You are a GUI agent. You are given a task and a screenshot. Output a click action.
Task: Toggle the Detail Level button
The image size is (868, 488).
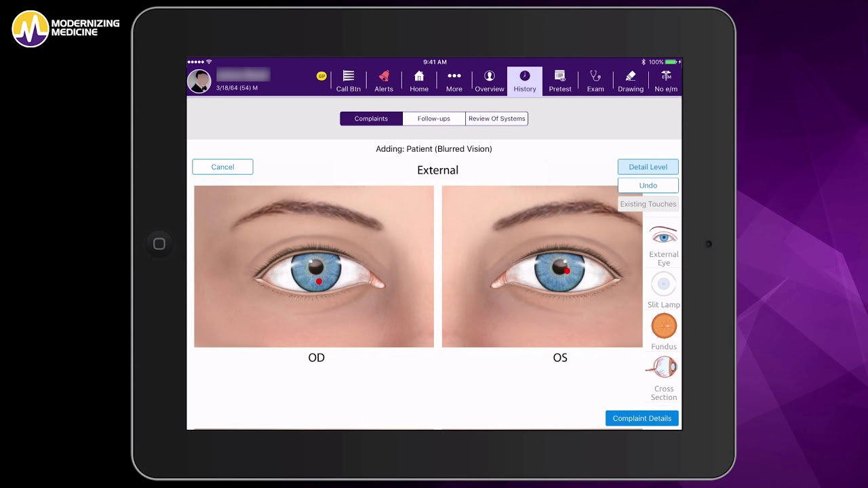648,167
